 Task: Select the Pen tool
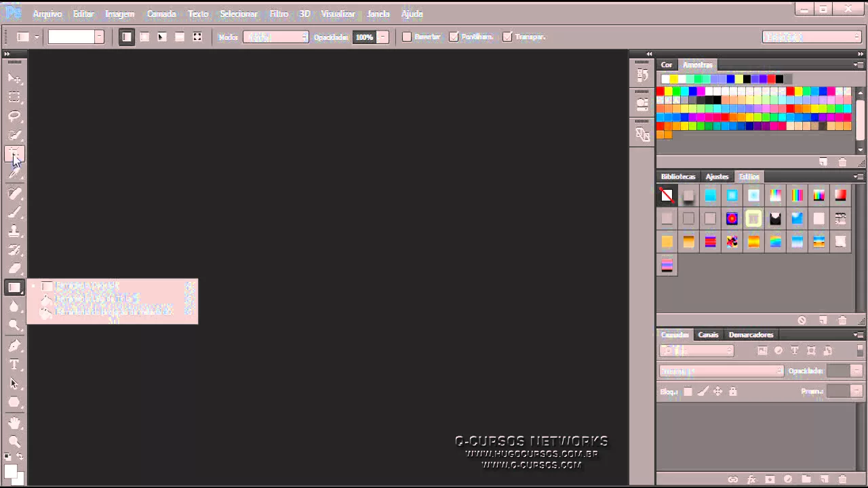click(14, 346)
